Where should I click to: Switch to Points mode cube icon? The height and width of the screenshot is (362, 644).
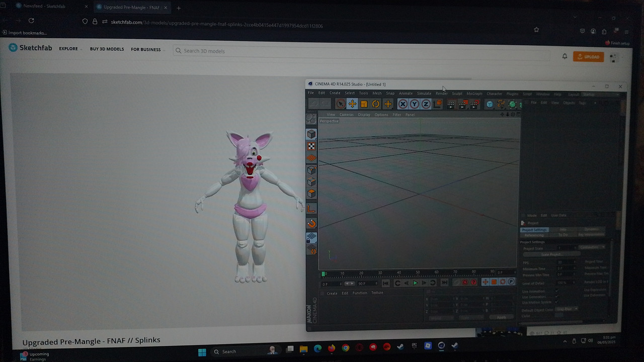click(311, 170)
